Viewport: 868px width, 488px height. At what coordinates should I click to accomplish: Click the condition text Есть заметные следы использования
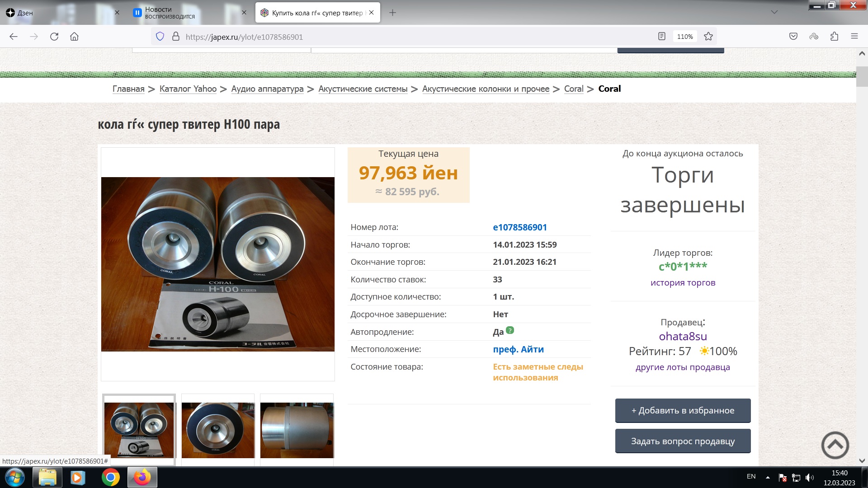pyautogui.click(x=538, y=372)
